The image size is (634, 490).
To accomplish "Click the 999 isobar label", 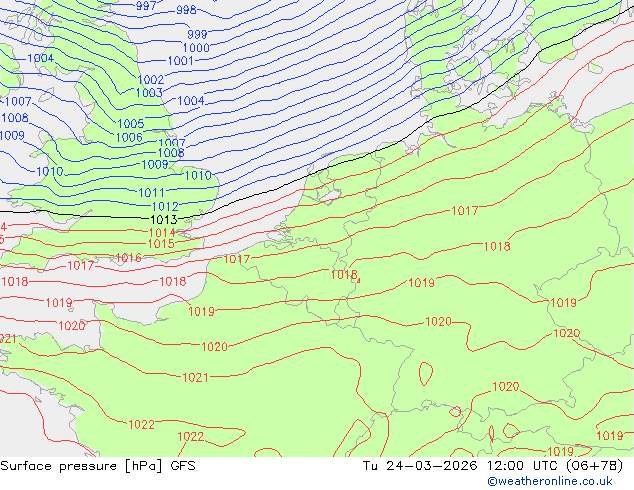I will pos(197,34).
